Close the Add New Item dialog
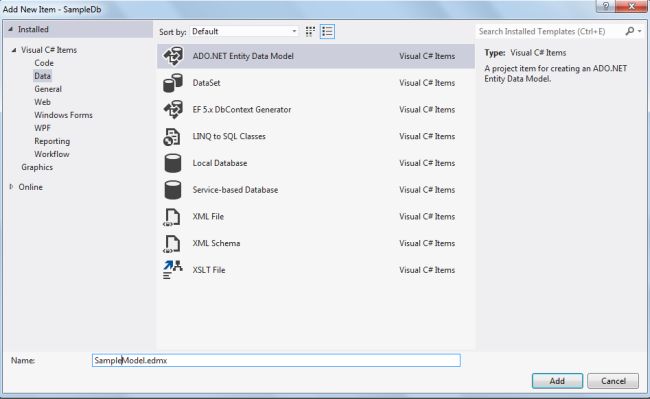This screenshot has width=650, height=399. point(632,6)
